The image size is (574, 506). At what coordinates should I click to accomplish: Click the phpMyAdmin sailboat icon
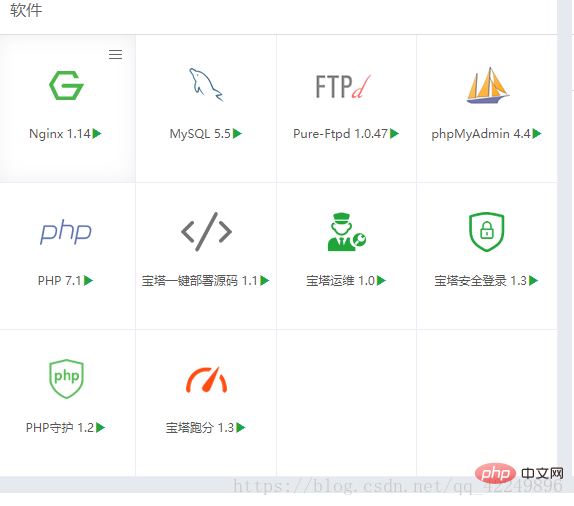pos(487,85)
